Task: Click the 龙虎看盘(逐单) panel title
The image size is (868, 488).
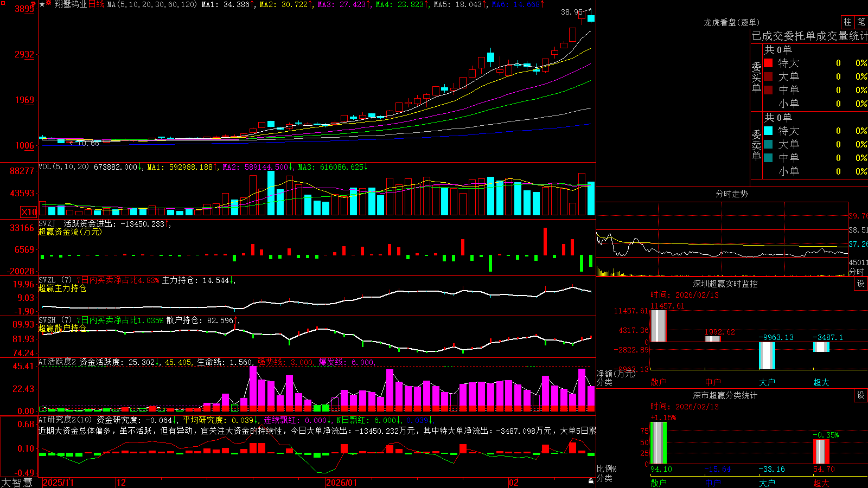Action: point(732,22)
